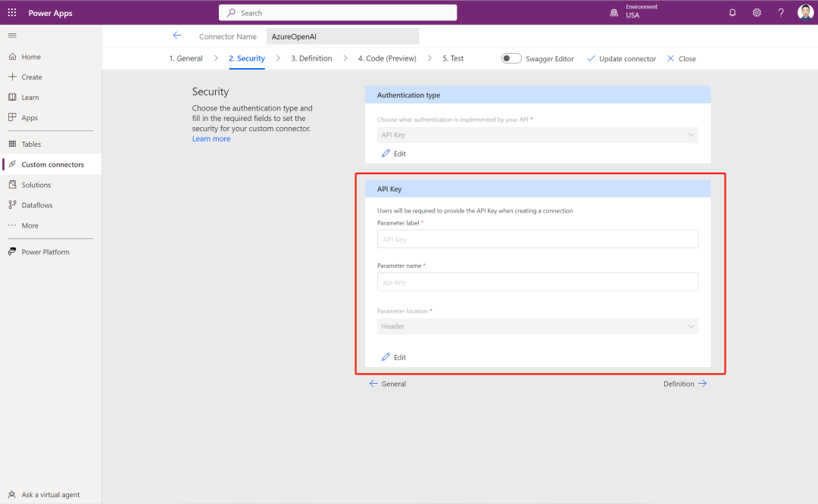The height and width of the screenshot is (504, 818).
Task: Click the Parameter label input
Action: click(x=537, y=239)
